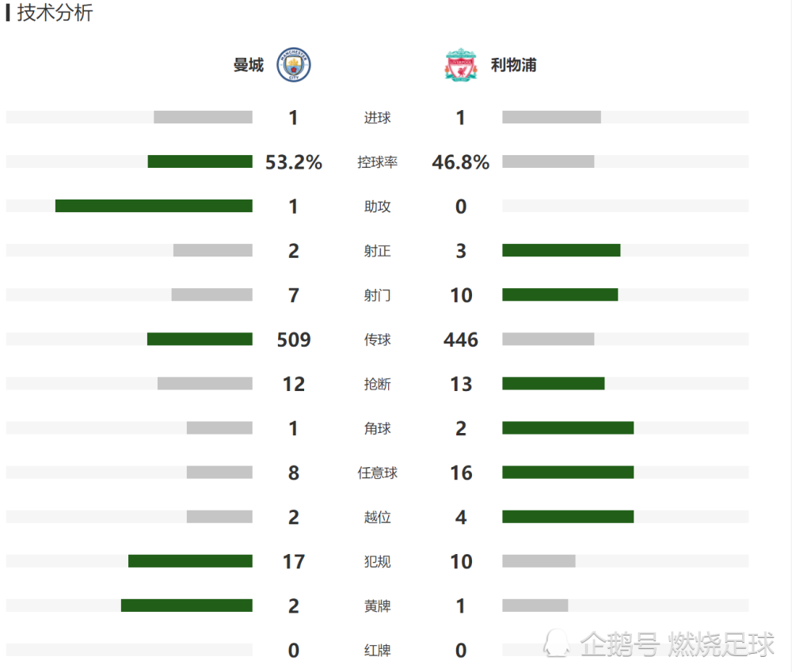Click Manchester City's green fouls bar
This screenshot has height=672, width=792.
click(x=190, y=560)
